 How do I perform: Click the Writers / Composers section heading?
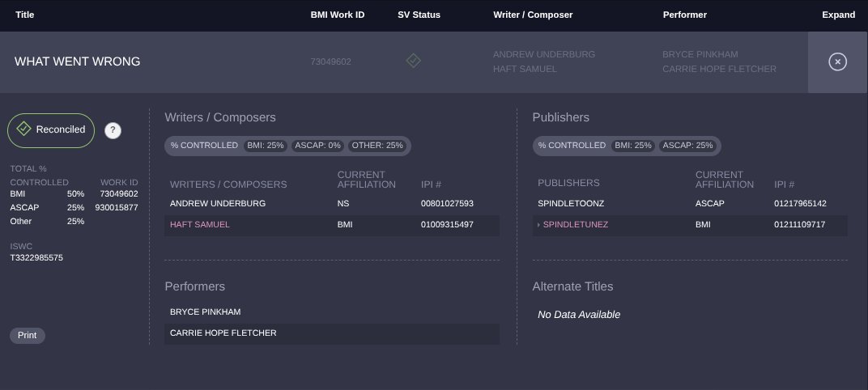pos(220,117)
